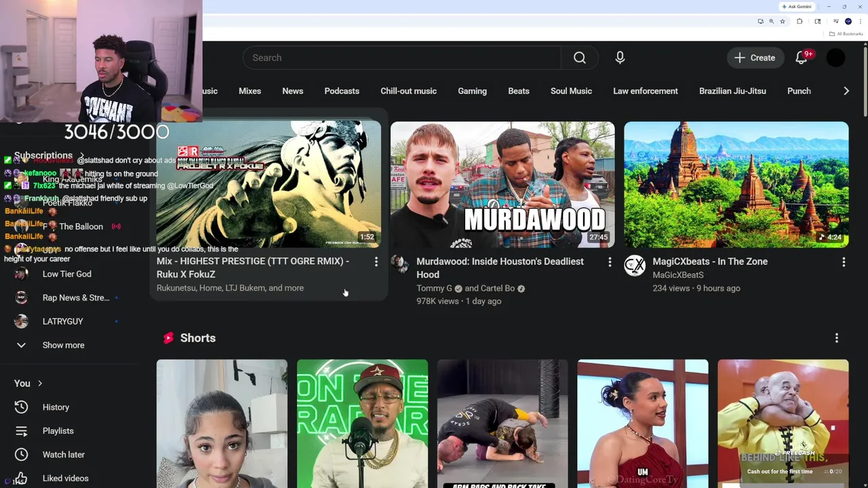Open the Chrome profile avatar
The height and width of the screenshot is (488, 868).
(848, 21)
